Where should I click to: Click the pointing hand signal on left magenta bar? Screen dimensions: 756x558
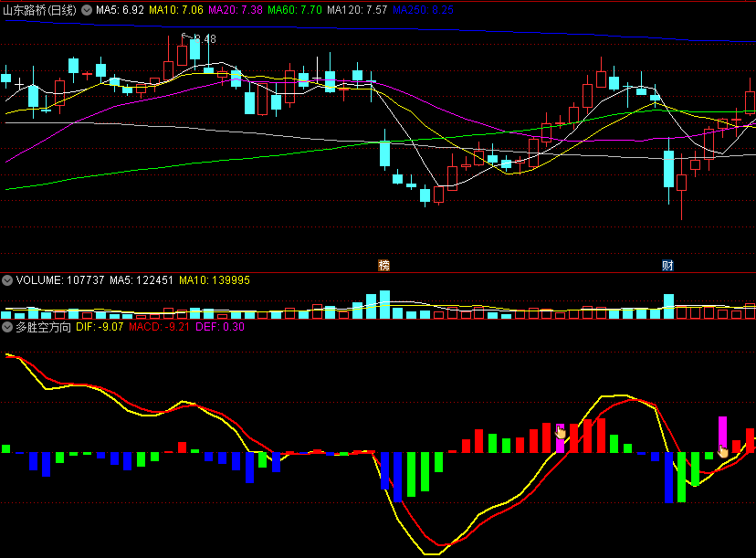561,432
